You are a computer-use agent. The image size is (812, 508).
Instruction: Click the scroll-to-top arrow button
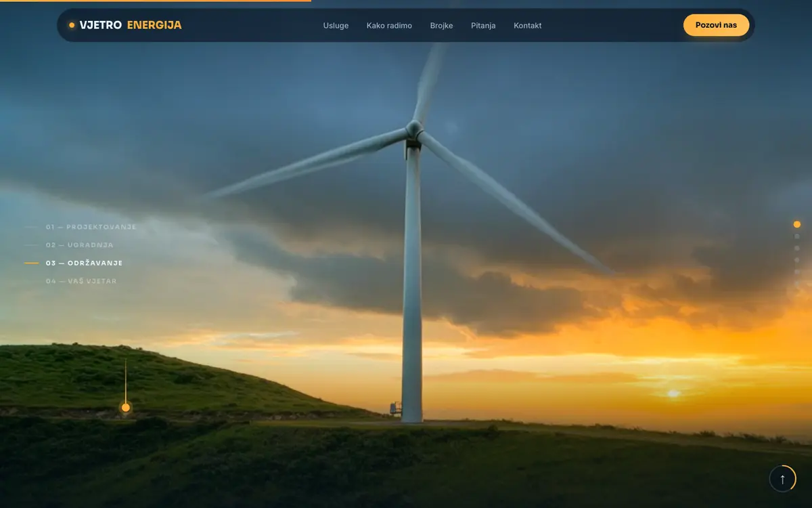(783, 479)
